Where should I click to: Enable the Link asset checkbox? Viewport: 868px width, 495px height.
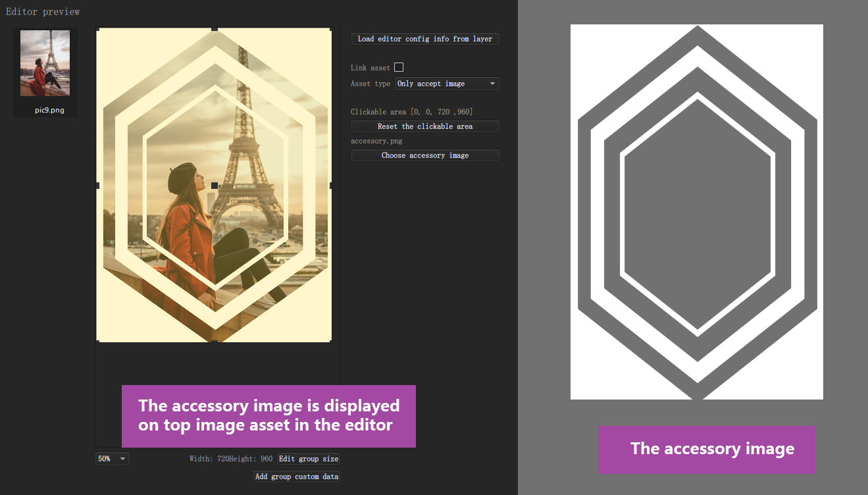399,67
